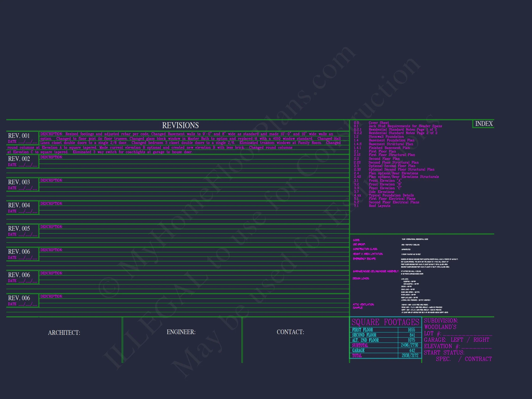The width and height of the screenshot is (532, 399).
Task: Select the Cover Sheet index entry
Action: 378,123
